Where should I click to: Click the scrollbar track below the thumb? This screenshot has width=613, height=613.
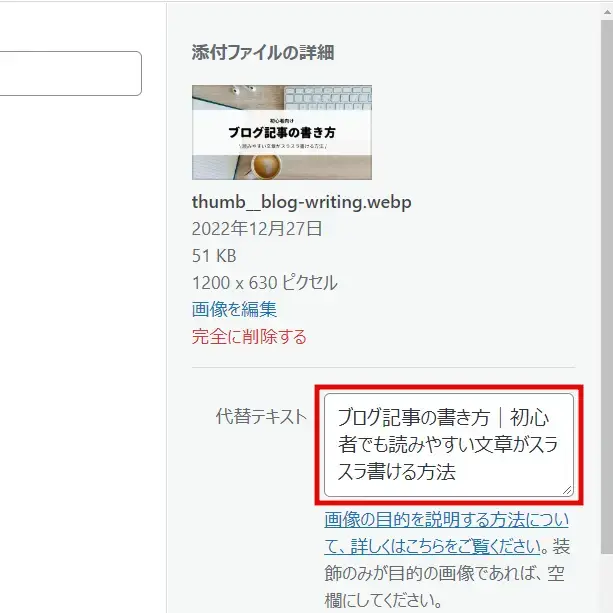point(607,583)
